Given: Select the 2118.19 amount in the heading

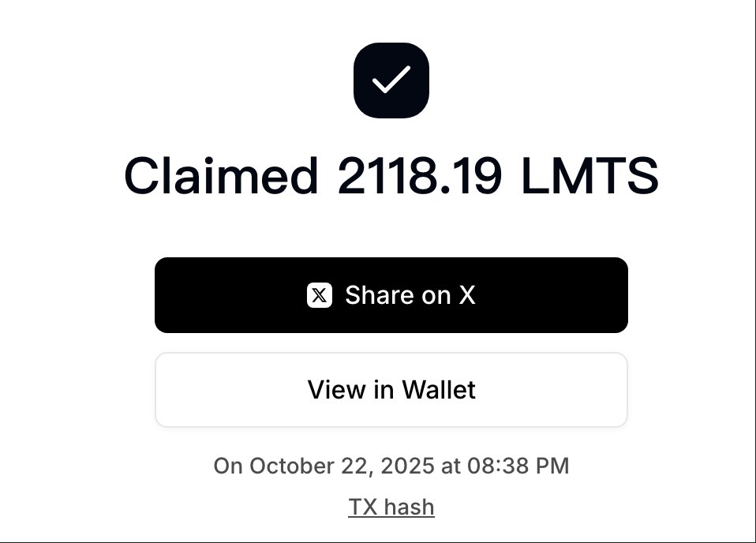Looking at the screenshot, I should [419, 175].
